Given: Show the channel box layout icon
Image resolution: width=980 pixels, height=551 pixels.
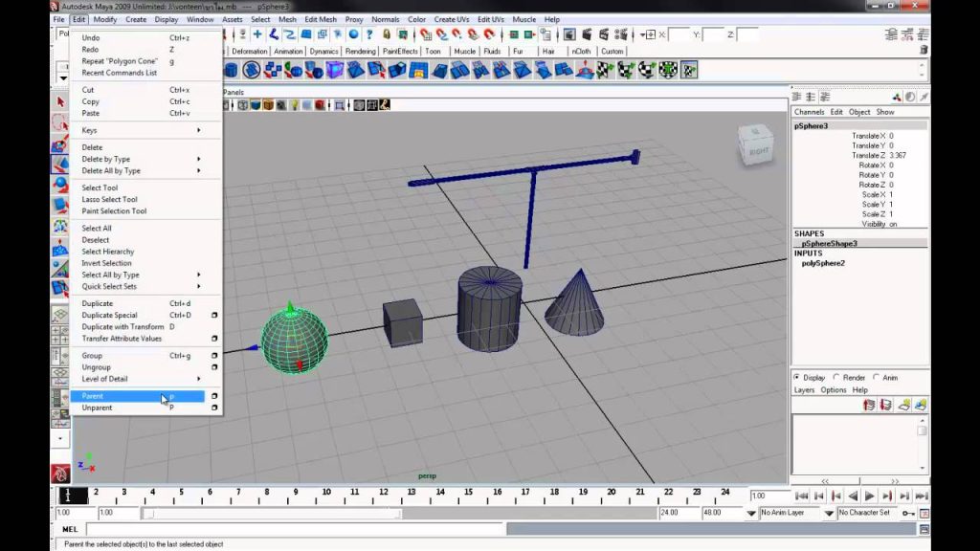Looking at the screenshot, I should (x=797, y=97).
